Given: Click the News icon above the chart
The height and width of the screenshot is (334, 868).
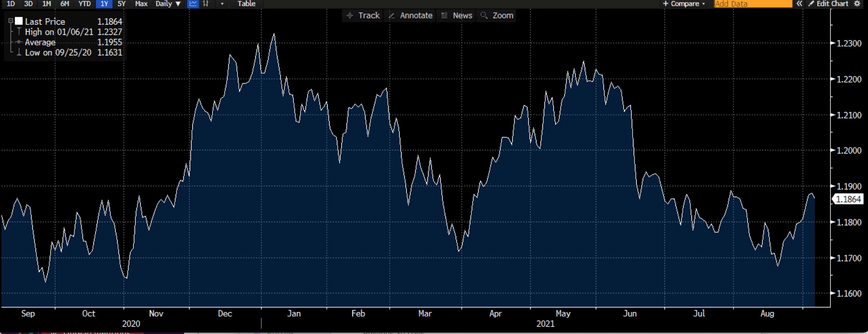Looking at the screenshot, I should (x=456, y=16).
